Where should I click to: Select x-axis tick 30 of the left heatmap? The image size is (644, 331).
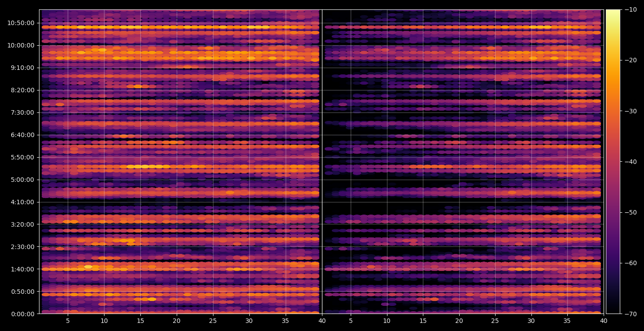coord(249,321)
